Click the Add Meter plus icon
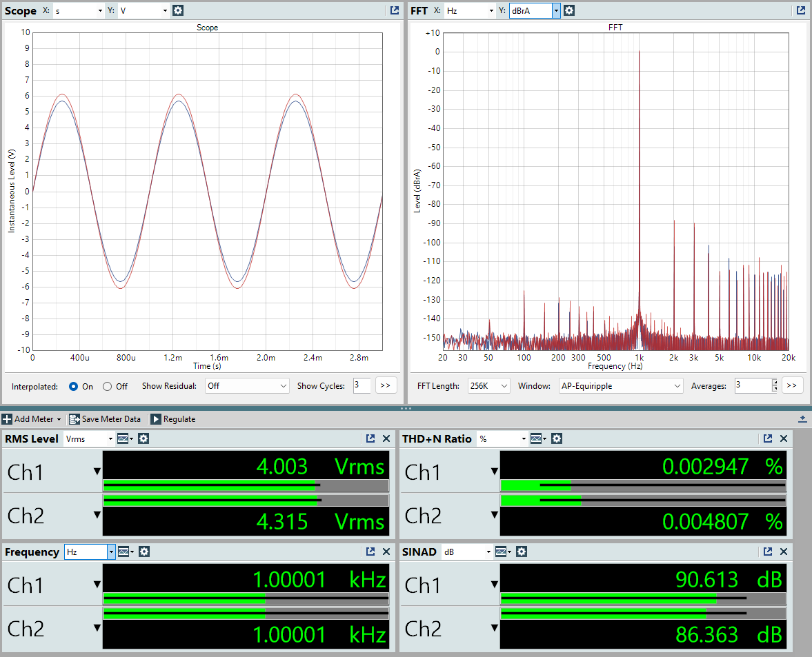The height and width of the screenshot is (657, 812). coord(7,419)
